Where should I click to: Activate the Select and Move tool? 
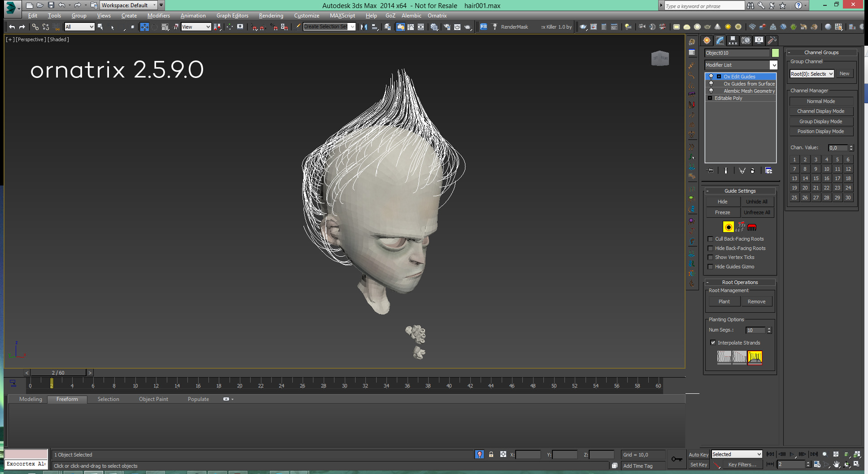[144, 27]
